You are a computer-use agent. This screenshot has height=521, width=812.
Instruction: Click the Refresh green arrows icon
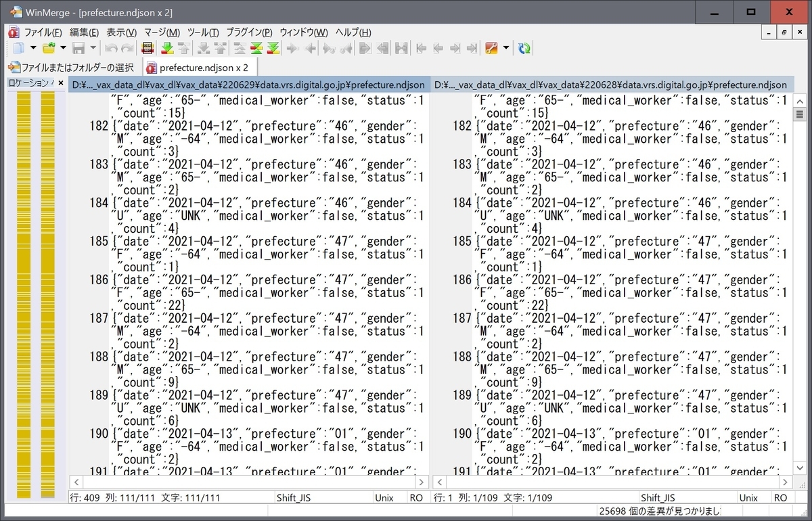tap(524, 48)
